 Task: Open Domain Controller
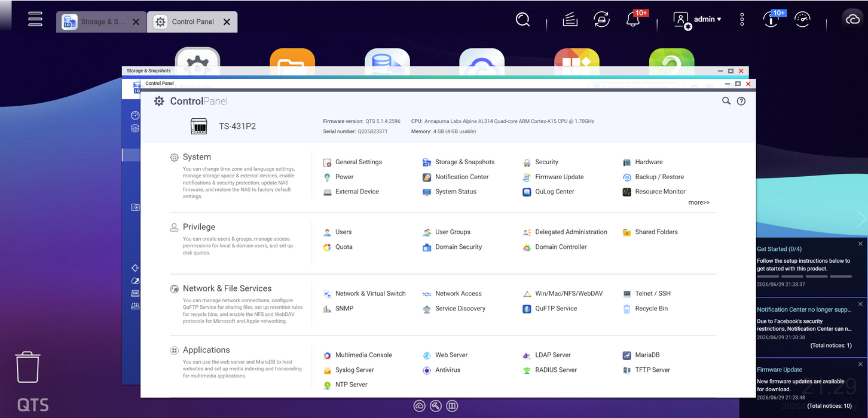(x=555, y=247)
